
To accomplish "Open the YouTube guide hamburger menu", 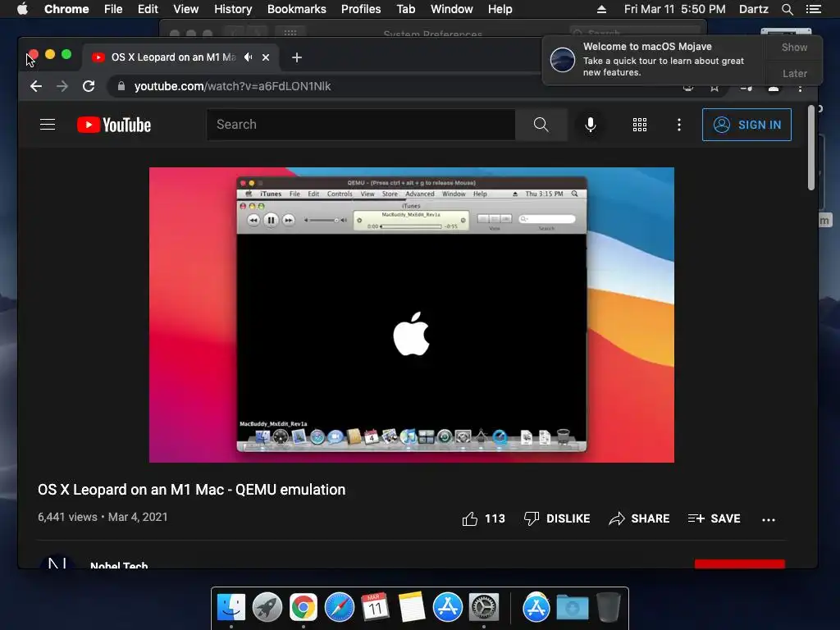I will [47, 125].
